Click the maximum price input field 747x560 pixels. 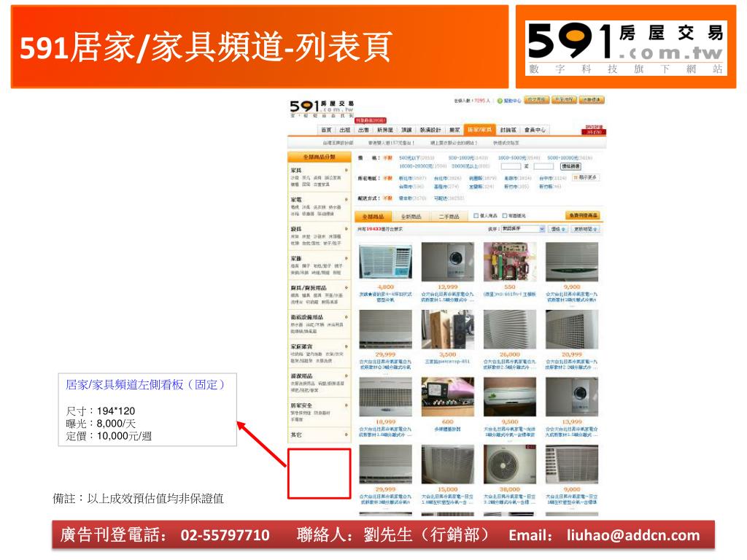(x=543, y=166)
